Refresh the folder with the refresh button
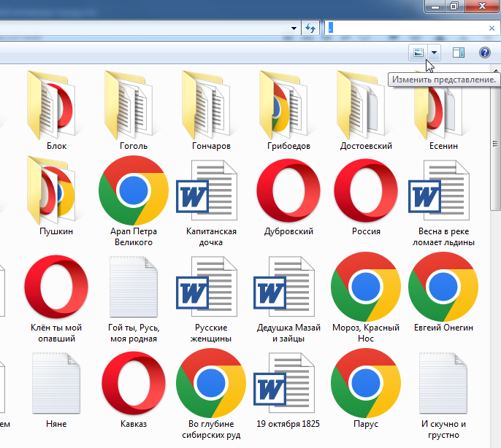This screenshot has height=448, width=501. pyautogui.click(x=310, y=28)
